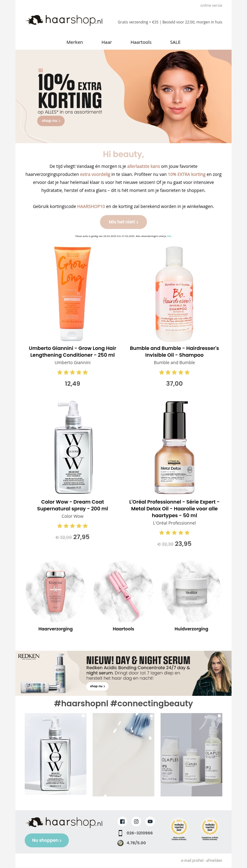Click the haarshop.nl logo in header
Viewport: 247px width, 868px height.
(64, 20)
